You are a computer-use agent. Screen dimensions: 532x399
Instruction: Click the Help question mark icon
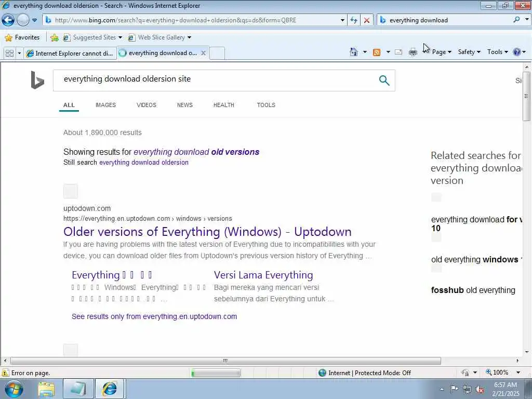point(517,52)
